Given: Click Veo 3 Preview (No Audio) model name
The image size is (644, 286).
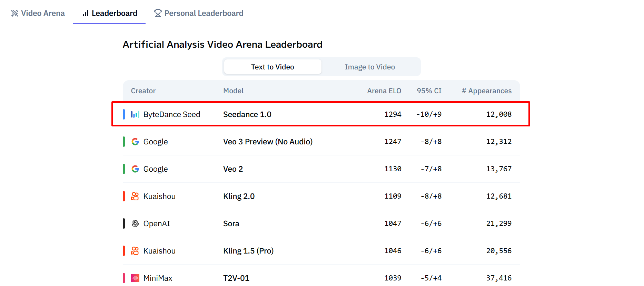Looking at the screenshot, I should click(268, 142).
